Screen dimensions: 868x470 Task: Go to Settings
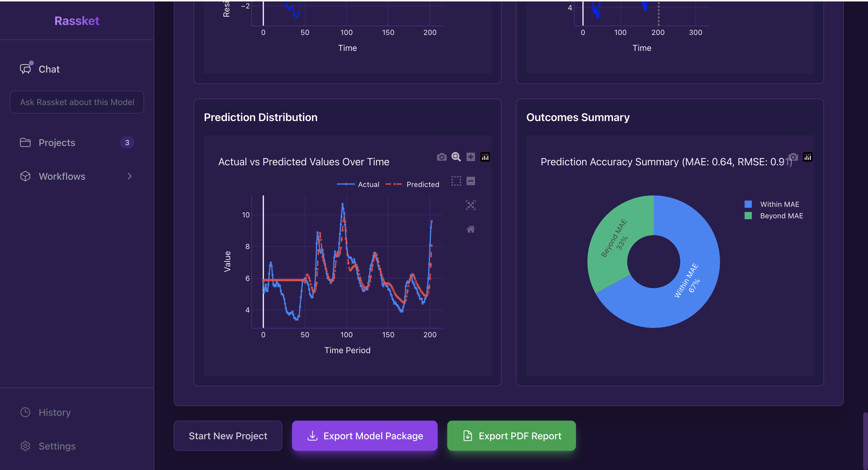tap(57, 446)
